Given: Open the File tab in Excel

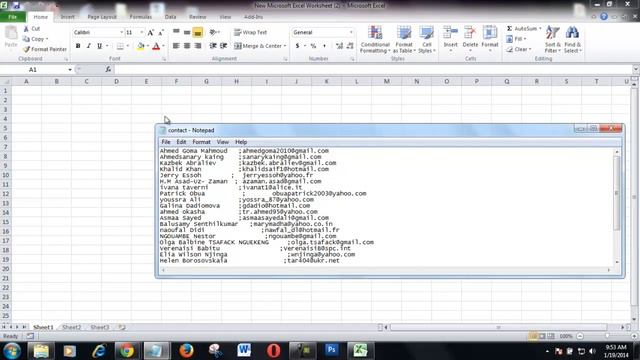Looking at the screenshot, I should [13, 17].
